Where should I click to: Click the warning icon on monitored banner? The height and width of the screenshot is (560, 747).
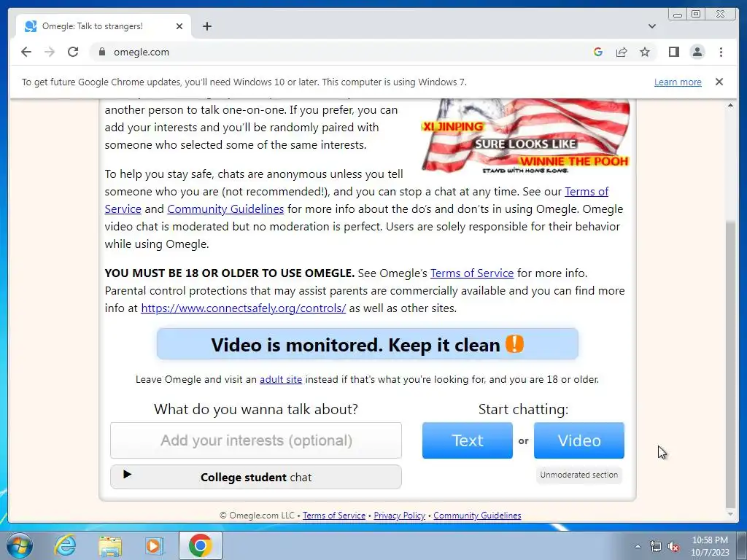(514, 344)
